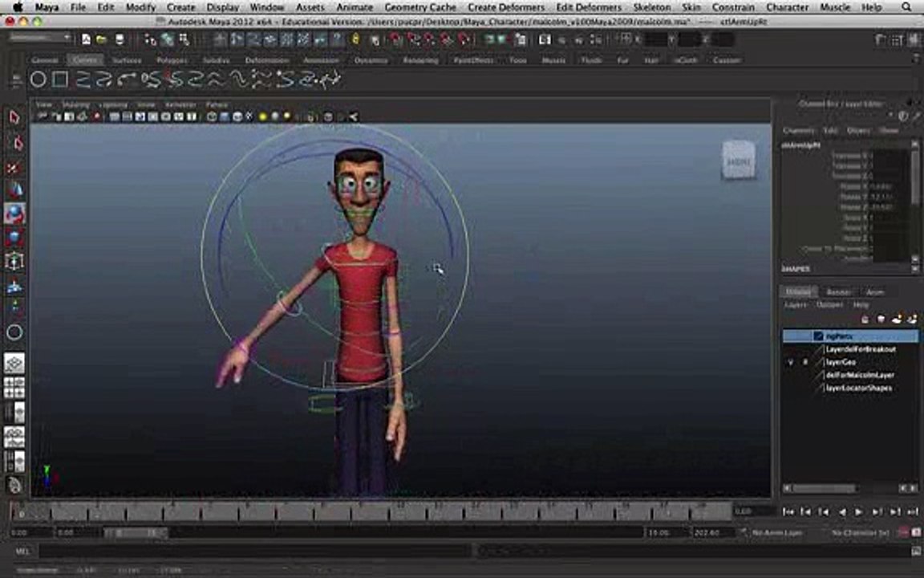Toggle use all lights yellow bulb icon
The image size is (924, 578).
point(263,116)
